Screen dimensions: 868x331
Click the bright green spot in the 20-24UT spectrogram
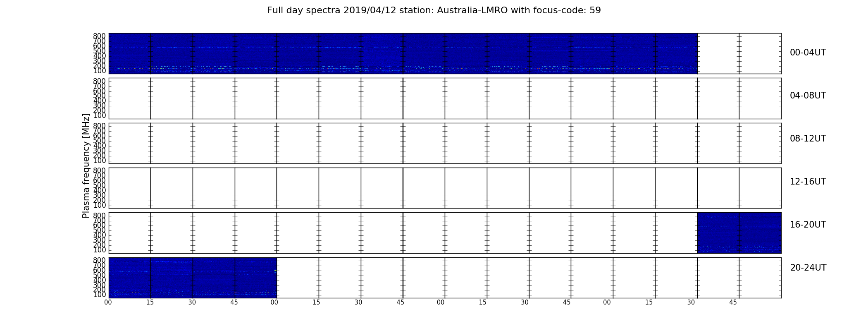pyautogui.click(x=275, y=270)
